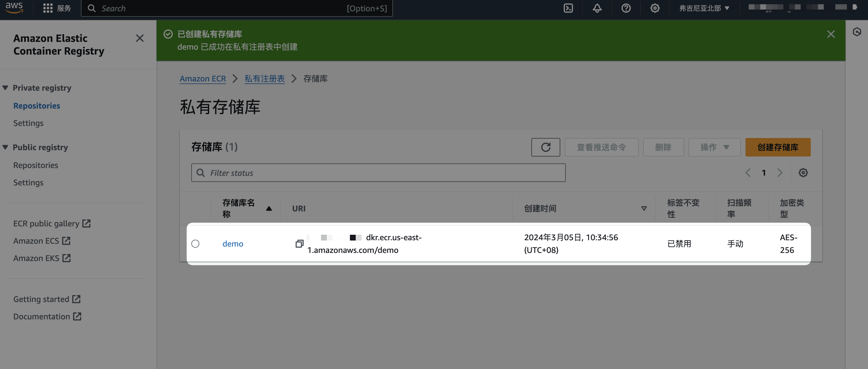Click the creation time 2024年3月05日 cell
The width and height of the screenshot is (868, 369).
571,244
